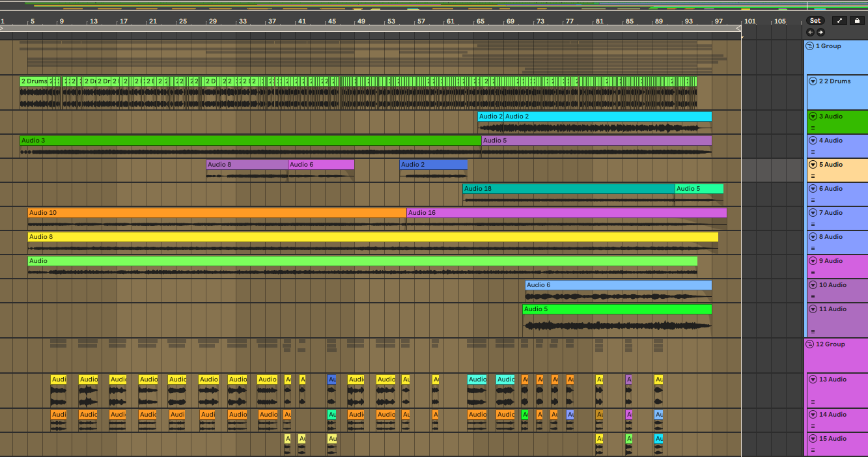The height and width of the screenshot is (457, 868).
Task: Click the Set locator button
Action: click(815, 21)
